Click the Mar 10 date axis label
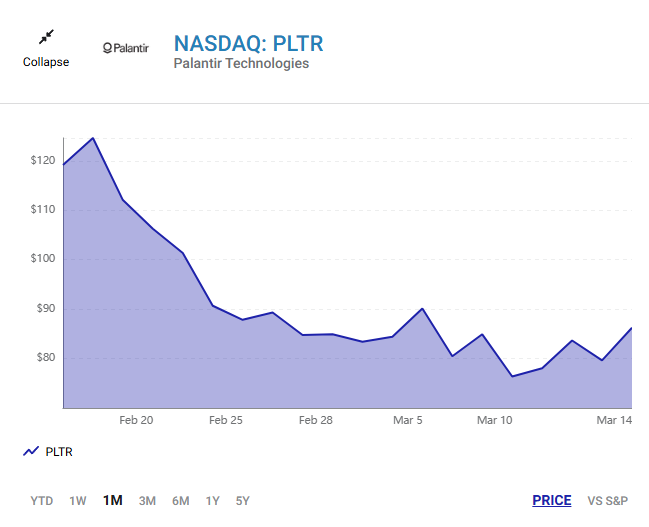 (495, 421)
